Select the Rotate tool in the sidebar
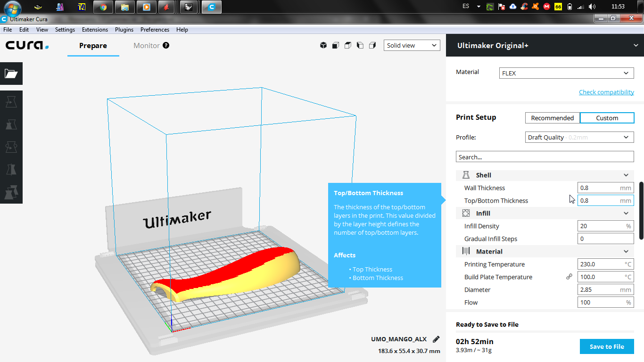This screenshot has height=362, width=644. (x=11, y=147)
